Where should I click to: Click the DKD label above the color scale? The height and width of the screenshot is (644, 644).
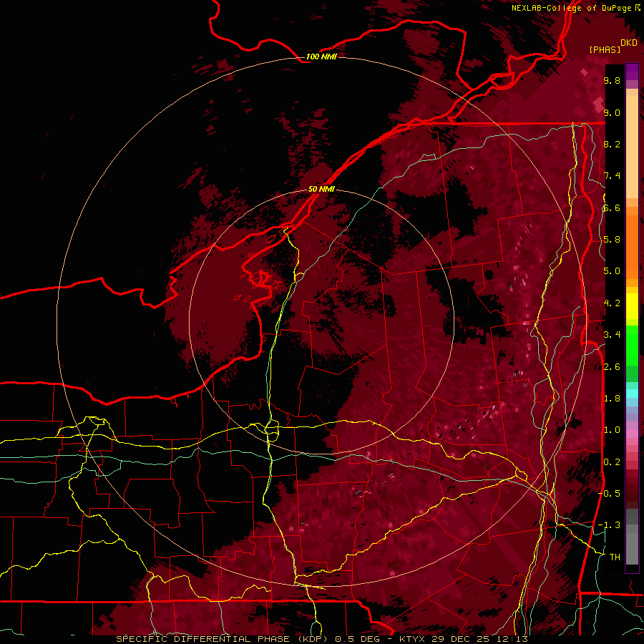pyautogui.click(x=629, y=42)
